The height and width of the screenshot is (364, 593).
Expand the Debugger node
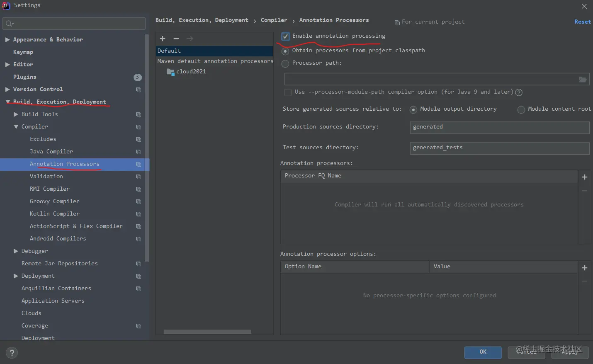pos(16,251)
